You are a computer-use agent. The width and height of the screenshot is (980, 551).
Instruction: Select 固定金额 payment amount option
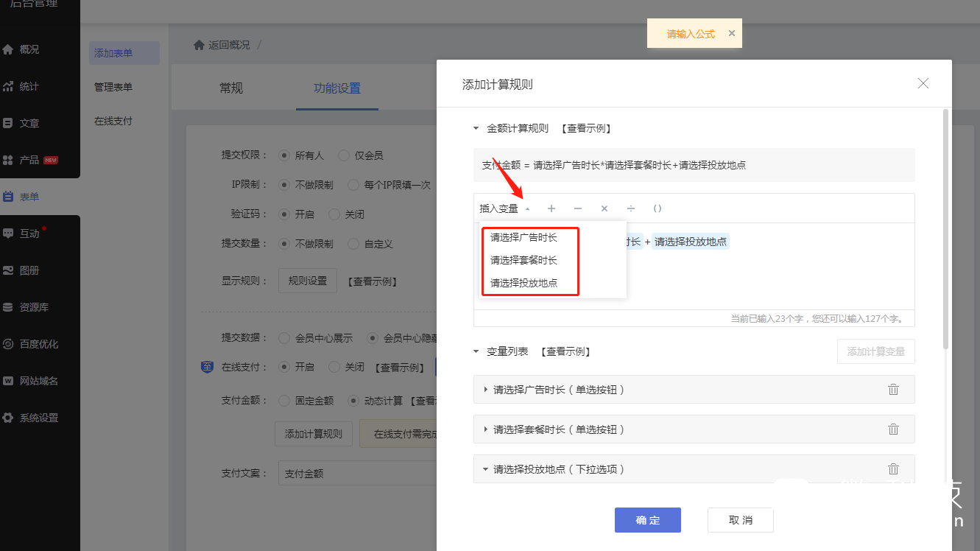(284, 401)
